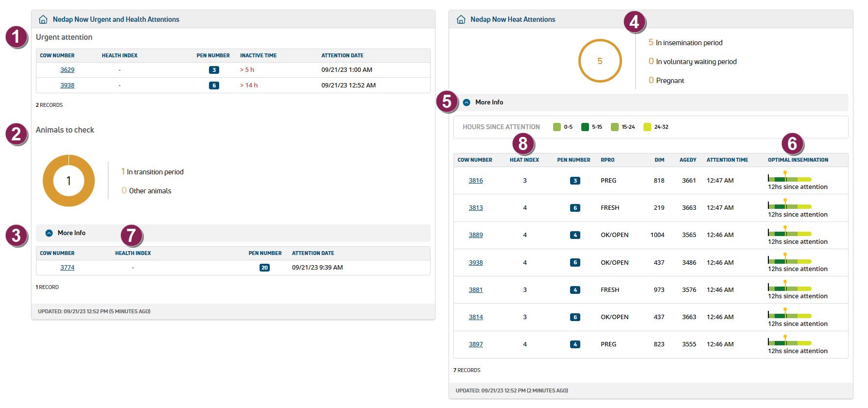Sort by AGEDY column header
This screenshot has height=408, width=868.
coord(688,160)
